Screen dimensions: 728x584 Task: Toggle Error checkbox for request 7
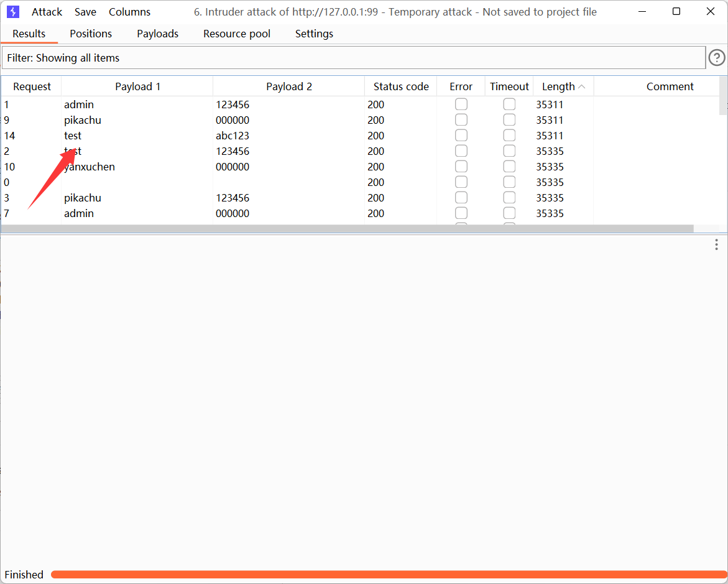click(x=461, y=213)
